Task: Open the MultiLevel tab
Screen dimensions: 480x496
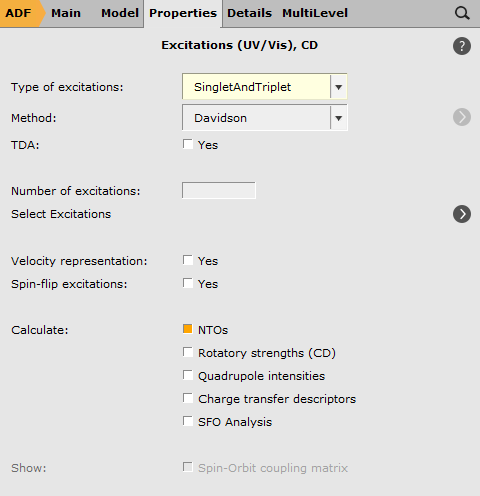Action: 315,13
